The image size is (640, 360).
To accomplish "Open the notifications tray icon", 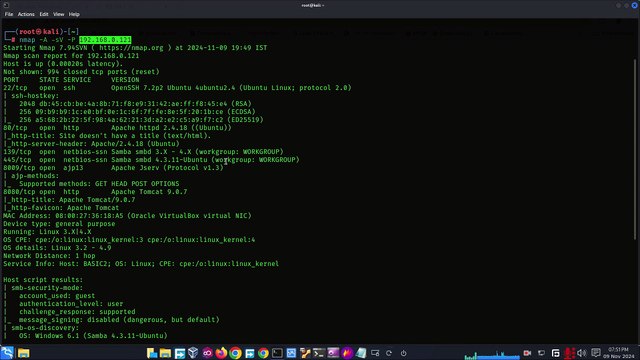I will (596, 353).
